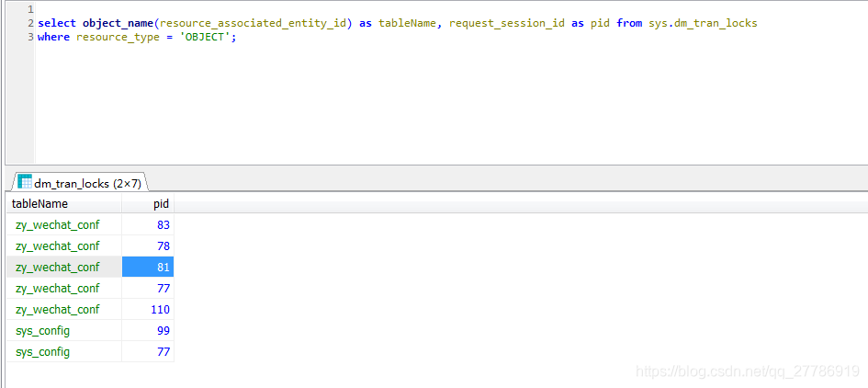The image size is (868, 388).
Task: Select the highlighted pid 81 cell
Action: (148, 268)
